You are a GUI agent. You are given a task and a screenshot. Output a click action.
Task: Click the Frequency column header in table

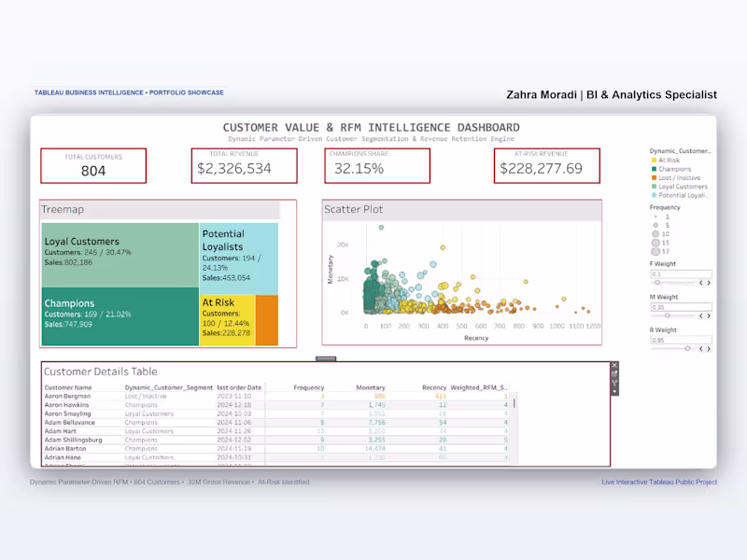(309, 387)
